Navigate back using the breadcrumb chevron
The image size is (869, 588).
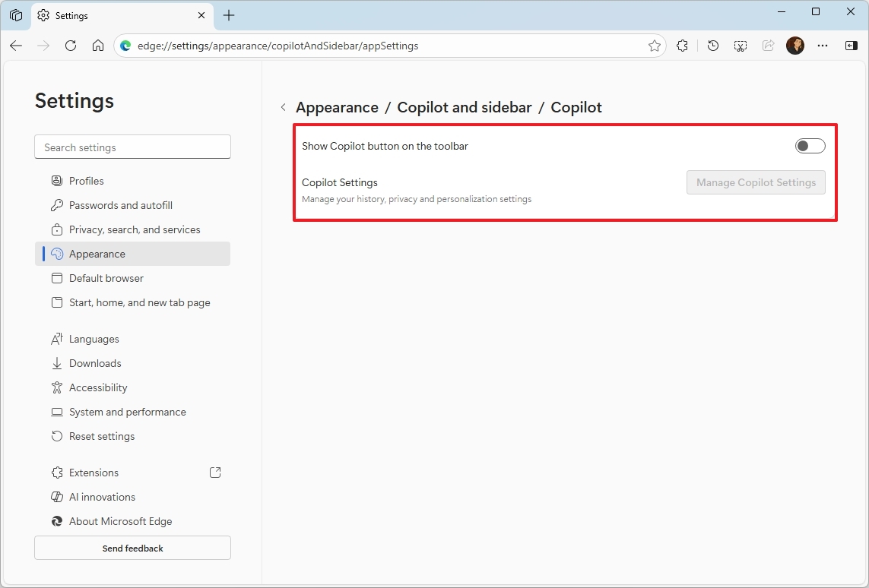coord(283,107)
